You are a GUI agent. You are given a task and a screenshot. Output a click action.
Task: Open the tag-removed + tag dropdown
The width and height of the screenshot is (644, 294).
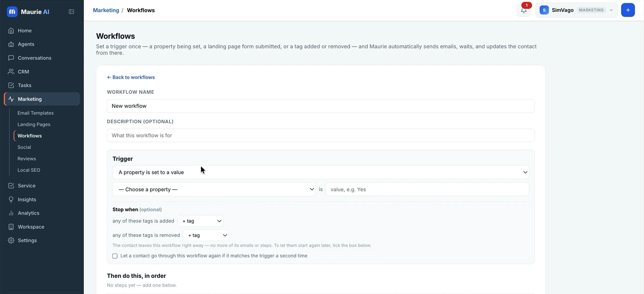coord(206,235)
